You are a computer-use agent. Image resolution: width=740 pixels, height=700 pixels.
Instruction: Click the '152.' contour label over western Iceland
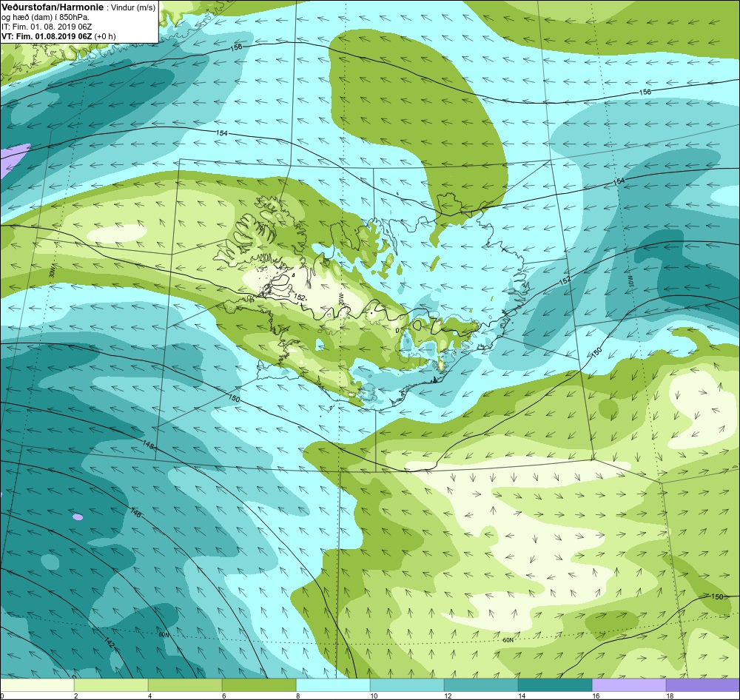(300, 297)
